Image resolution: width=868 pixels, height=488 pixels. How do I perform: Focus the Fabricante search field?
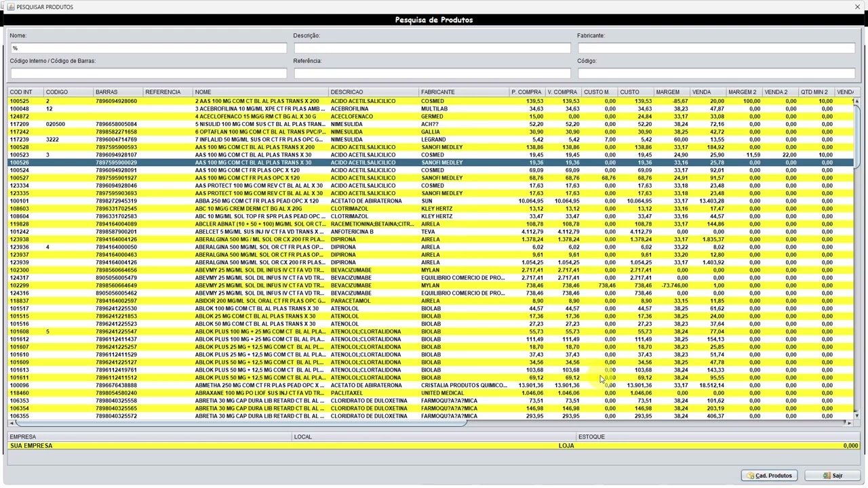pyautogui.click(x=716, y=48)
